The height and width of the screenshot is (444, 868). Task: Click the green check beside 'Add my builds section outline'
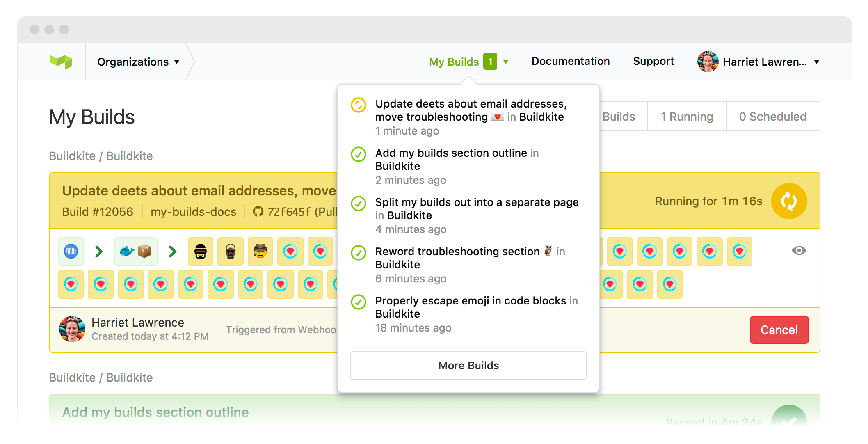click(359, 154)
